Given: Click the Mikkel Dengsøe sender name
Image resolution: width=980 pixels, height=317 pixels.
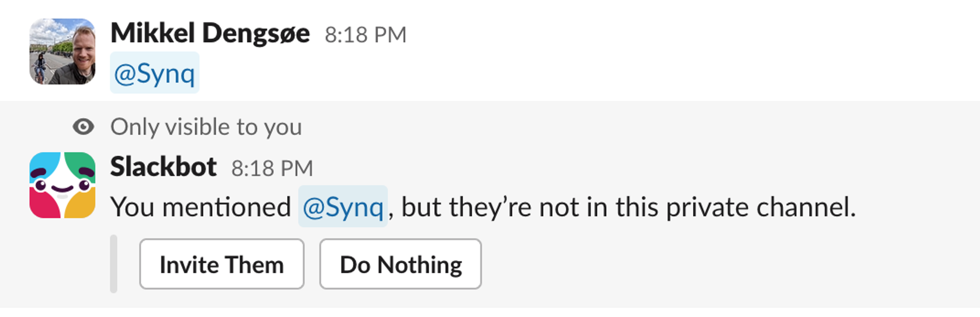Looking at the screenshot, I should 210,34.
